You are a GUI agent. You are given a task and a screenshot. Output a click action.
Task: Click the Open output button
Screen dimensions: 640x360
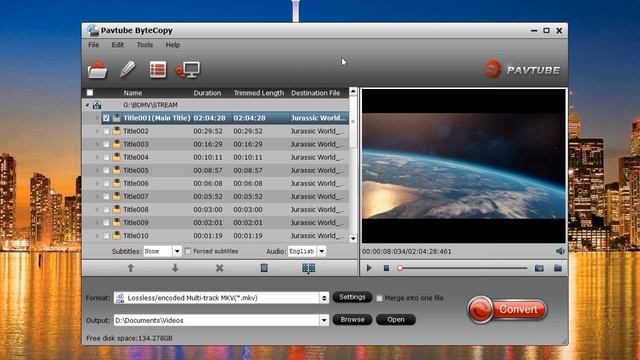(396, 320)
